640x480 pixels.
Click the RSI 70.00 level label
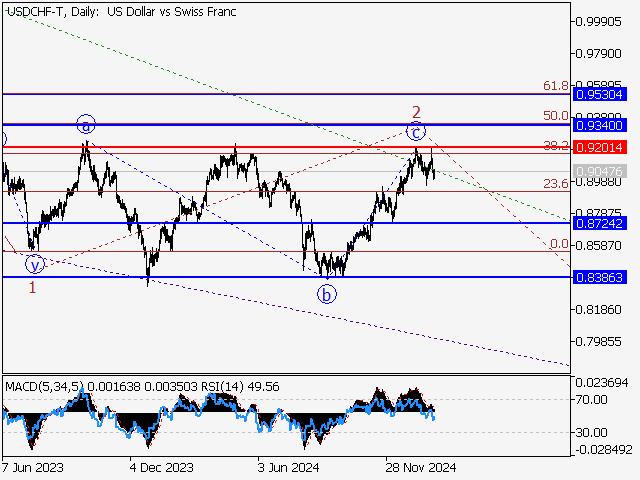coord(592,399)
